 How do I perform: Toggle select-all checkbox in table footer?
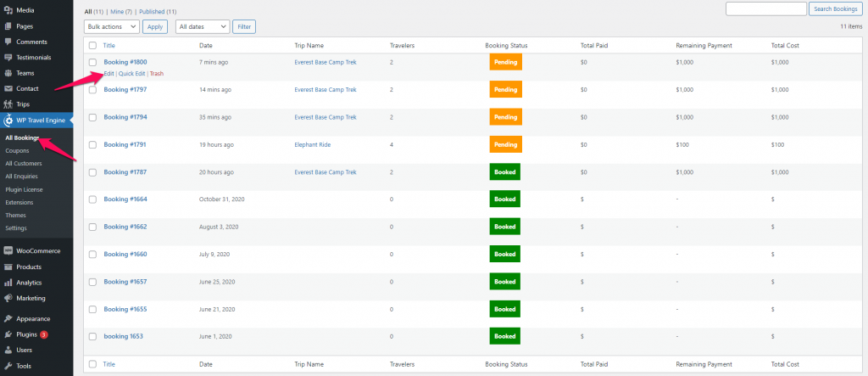tap(92, 364)
